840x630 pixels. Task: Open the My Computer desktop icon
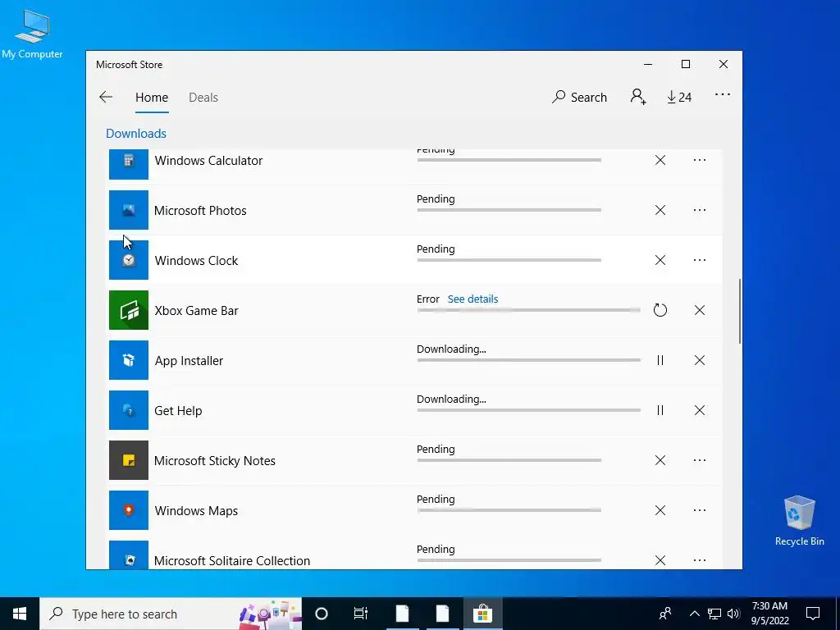pos(32,34)
